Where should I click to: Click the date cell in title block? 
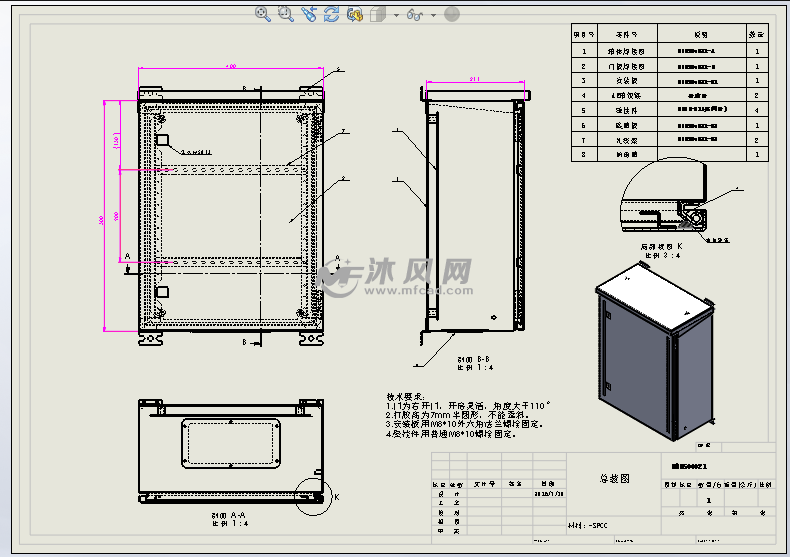(549, 494)
